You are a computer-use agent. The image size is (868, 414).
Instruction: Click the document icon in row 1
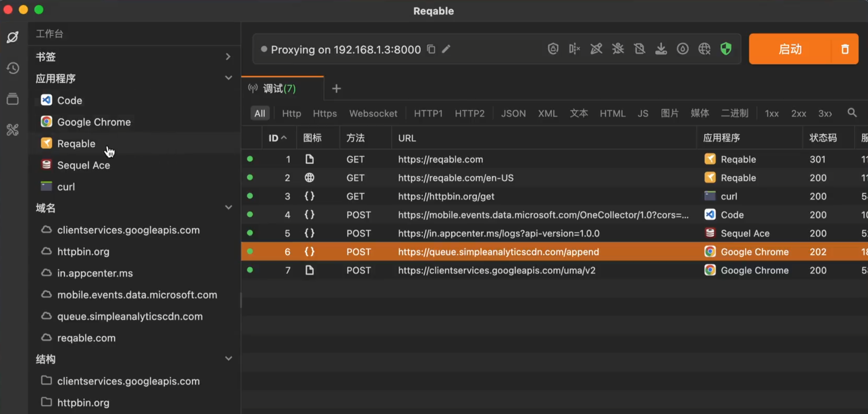click(310, 159)
